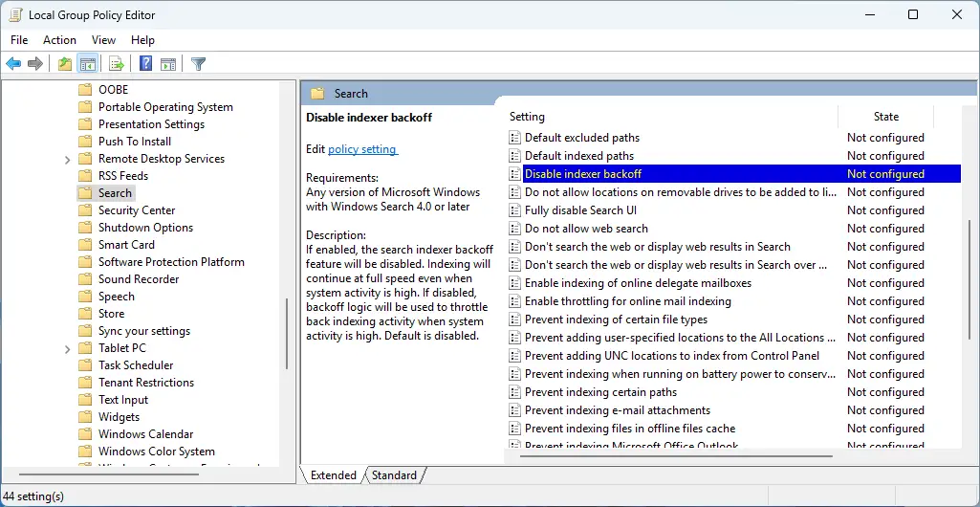Click policy icon beside Prevent indexing e-mail attachments
980x507 pixels.
click(515, 410)
